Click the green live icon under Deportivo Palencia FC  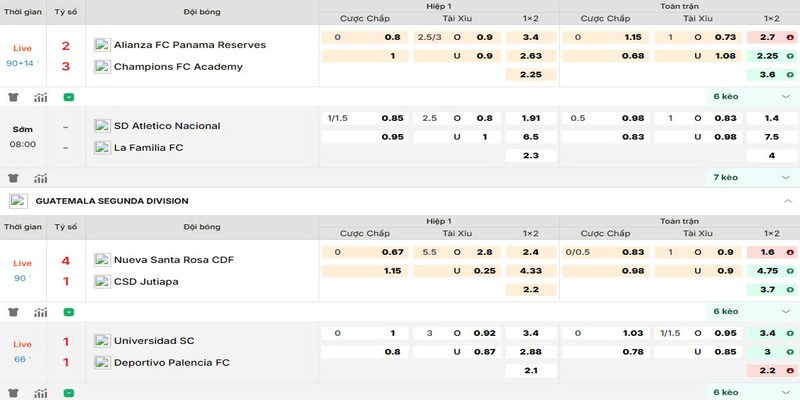coord(68,392)
